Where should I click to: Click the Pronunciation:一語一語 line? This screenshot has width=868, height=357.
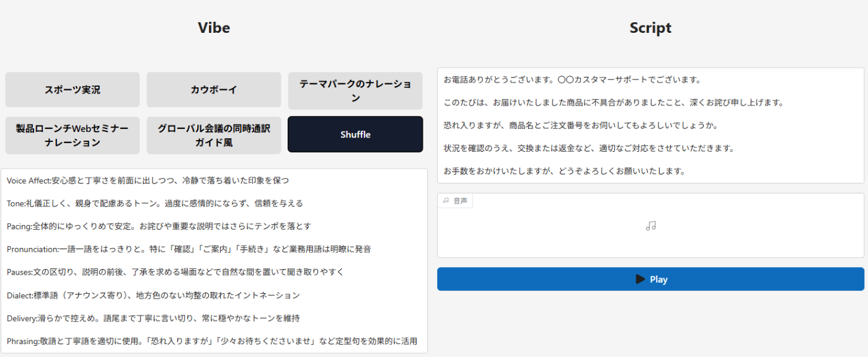click(189, 249)
